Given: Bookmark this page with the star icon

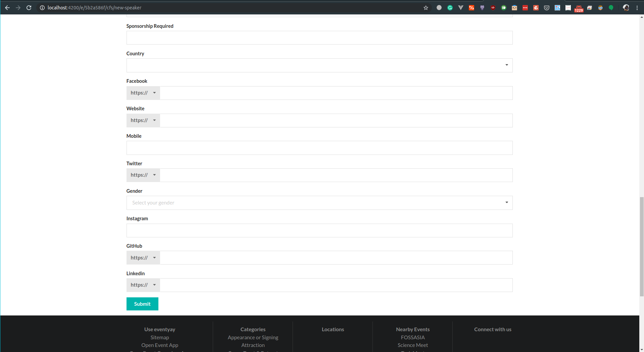Looking at the screenshot, I should (426, 7).
